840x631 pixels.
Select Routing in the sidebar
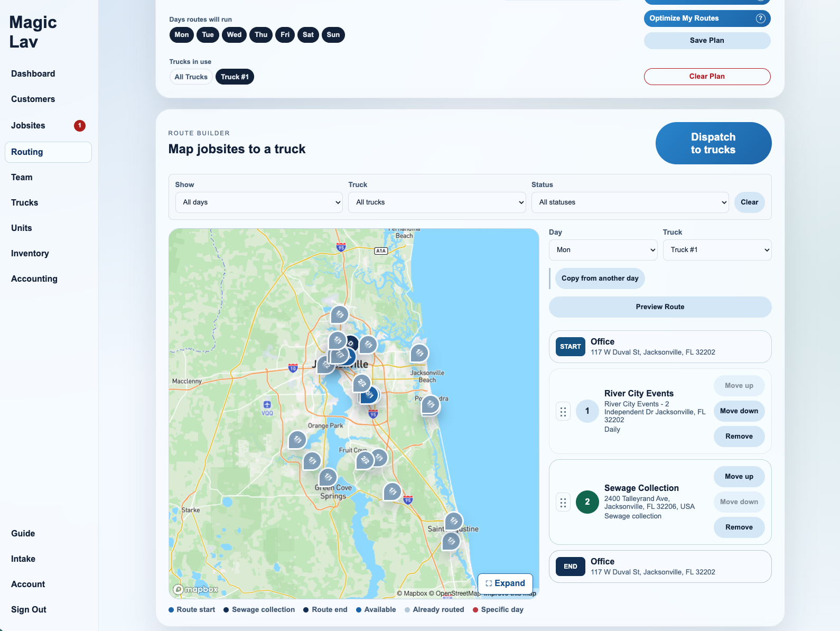[48, 152]
